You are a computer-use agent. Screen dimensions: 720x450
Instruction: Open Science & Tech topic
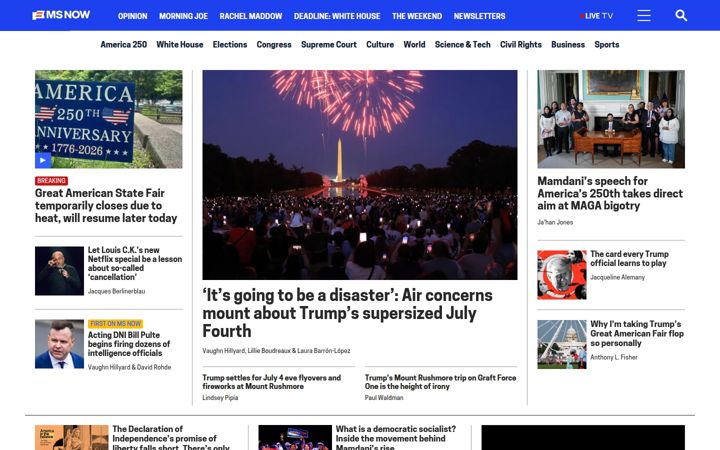(x=462, y=45)
